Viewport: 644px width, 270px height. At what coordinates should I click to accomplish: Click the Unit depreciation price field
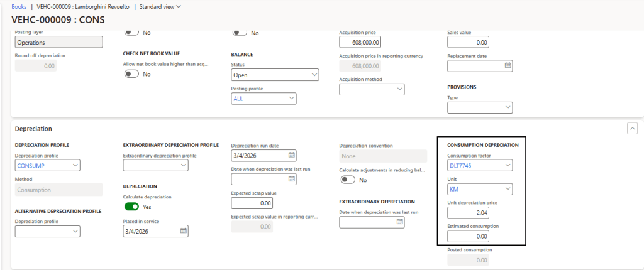pyautogui.click(x=468, y=213)
